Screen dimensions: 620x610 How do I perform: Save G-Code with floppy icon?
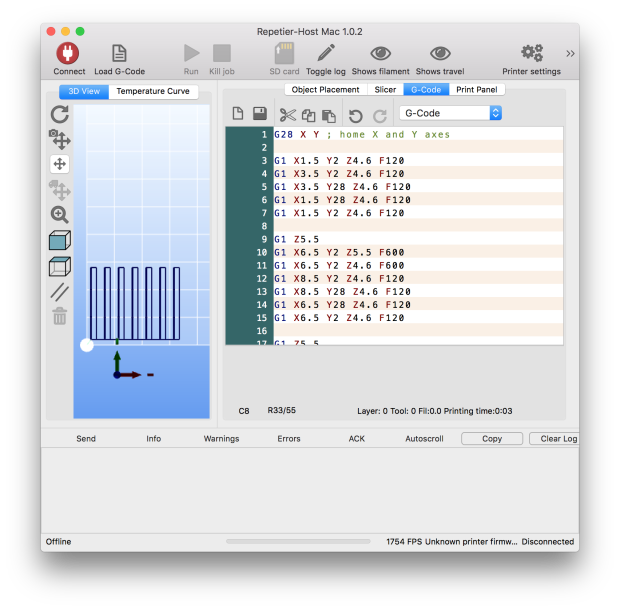(x=260, y=114)
